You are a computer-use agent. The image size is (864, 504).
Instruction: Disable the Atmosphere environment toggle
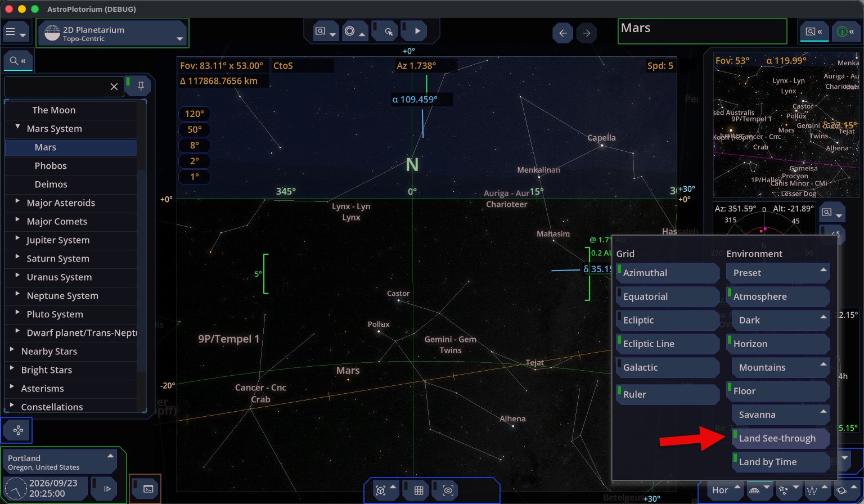pyautogui.click(x=778, y=296)
